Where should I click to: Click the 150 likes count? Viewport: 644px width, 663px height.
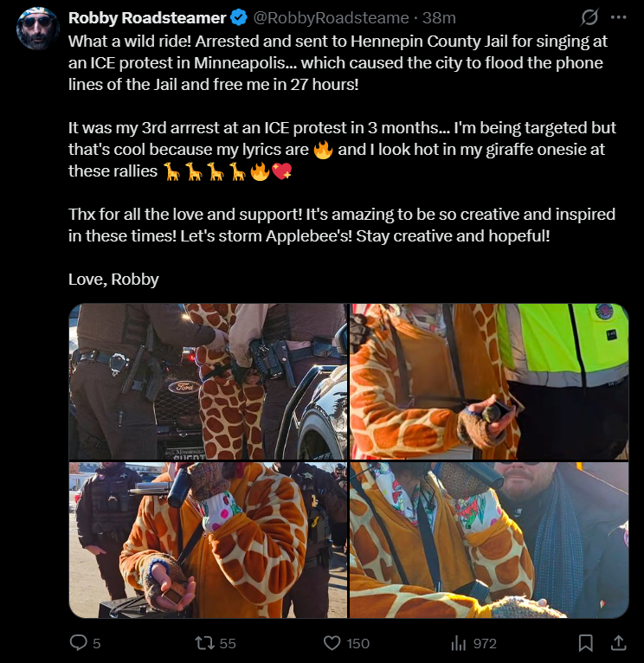[357, 644]
